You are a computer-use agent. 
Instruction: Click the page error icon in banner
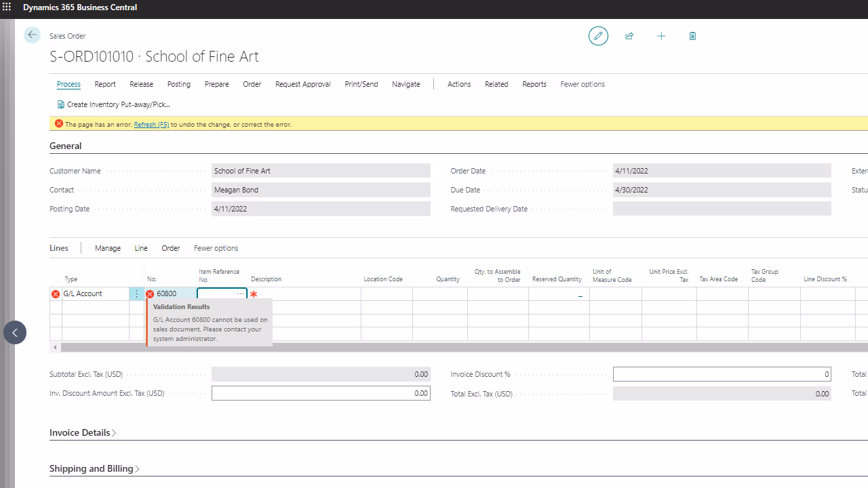click(x=59, y=124)
